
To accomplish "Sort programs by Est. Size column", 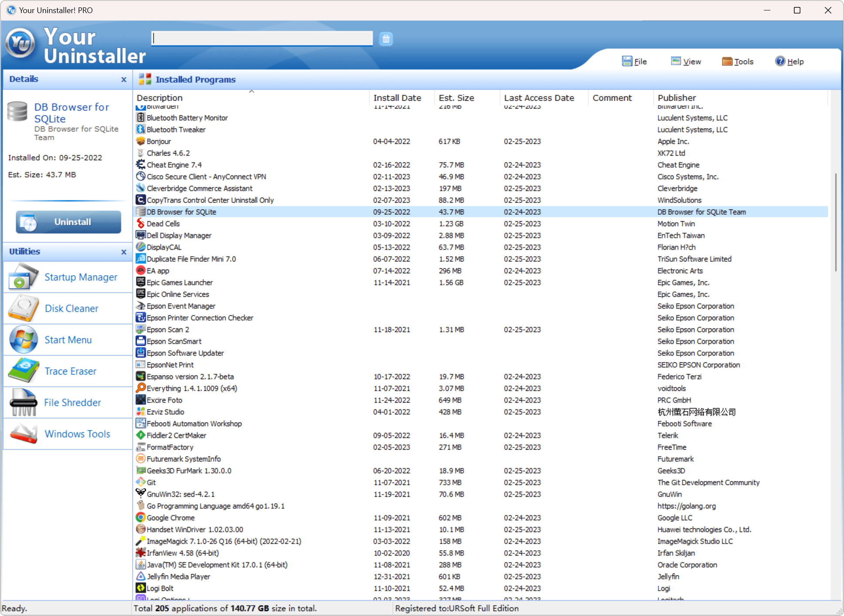I will coord(456,98).
